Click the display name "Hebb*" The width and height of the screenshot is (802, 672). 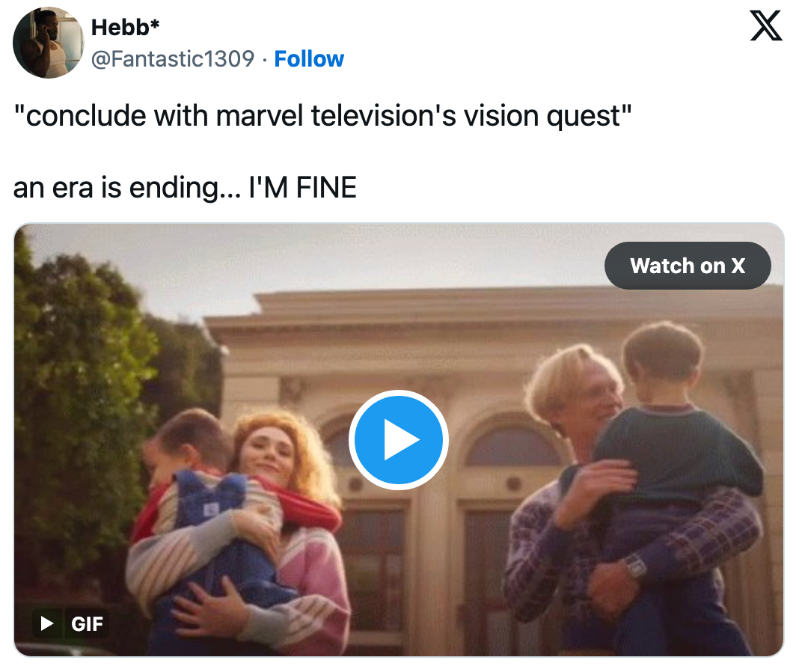tap(125, 28)
